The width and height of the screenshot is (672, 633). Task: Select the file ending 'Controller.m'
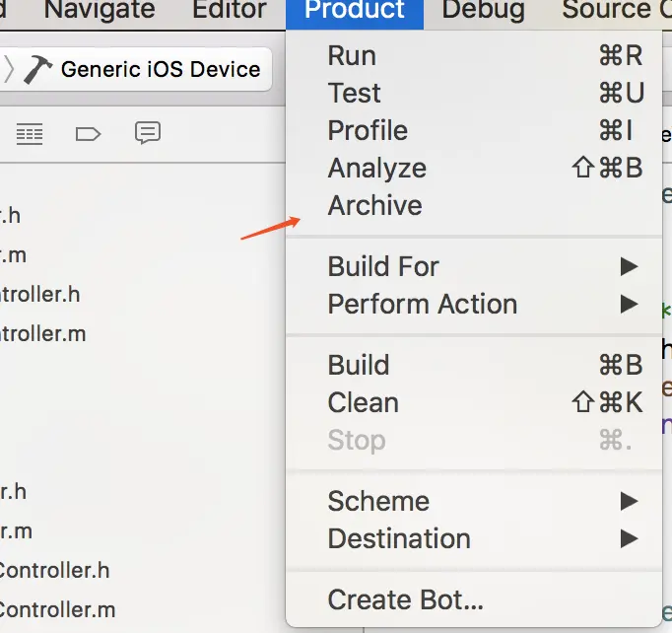pyautogui.click(x=57, y=610)
